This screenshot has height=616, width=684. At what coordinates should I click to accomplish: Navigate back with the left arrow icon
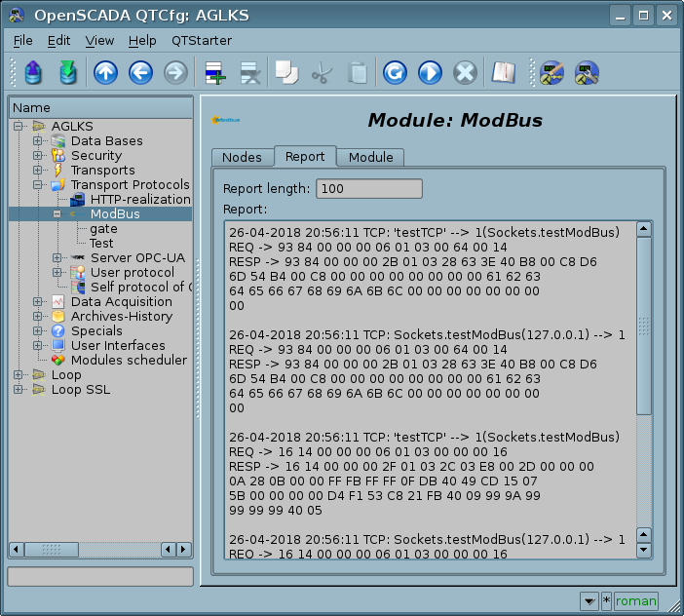tap(140, 73)
